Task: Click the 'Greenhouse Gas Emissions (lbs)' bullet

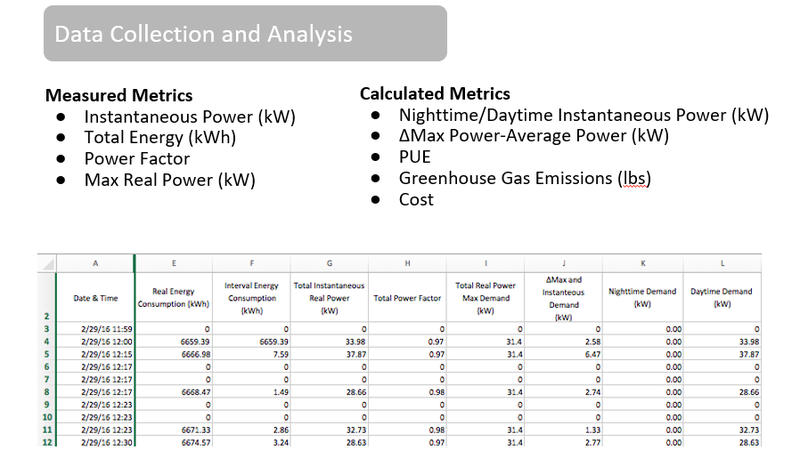Action: click(x=525, y=178)
